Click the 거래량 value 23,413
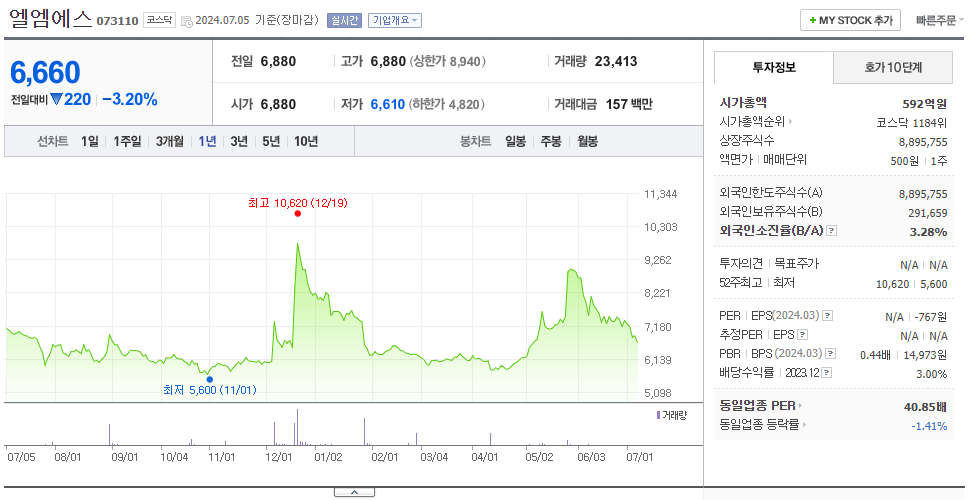 [616, 61]
